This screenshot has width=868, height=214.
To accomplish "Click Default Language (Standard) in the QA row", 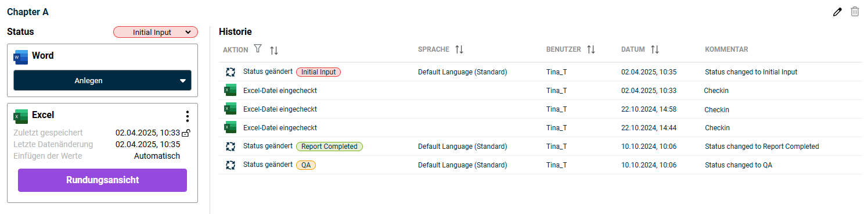I will (x=463, y=165).
